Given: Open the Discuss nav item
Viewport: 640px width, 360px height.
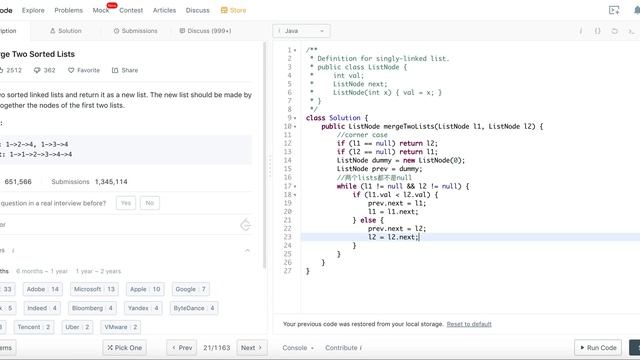Looking at the screenshot, I should [198, 10].
